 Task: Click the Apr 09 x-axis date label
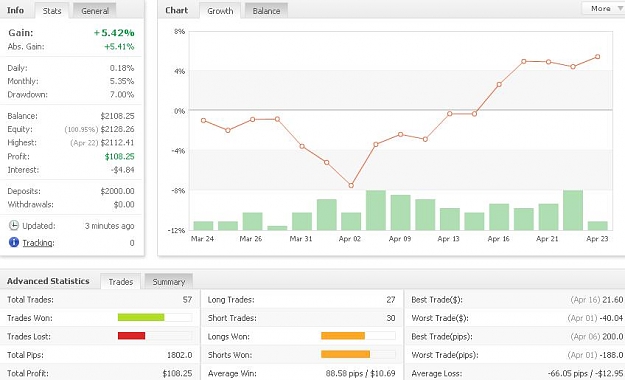[400, 238]
